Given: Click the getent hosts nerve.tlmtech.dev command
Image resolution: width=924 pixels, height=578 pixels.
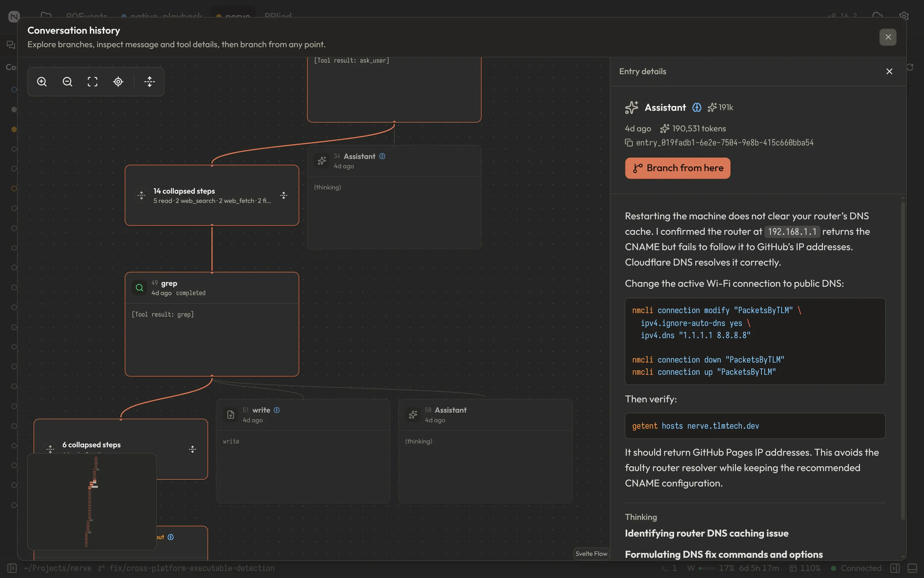Looking at the screenshot, I should click(695, 426).
